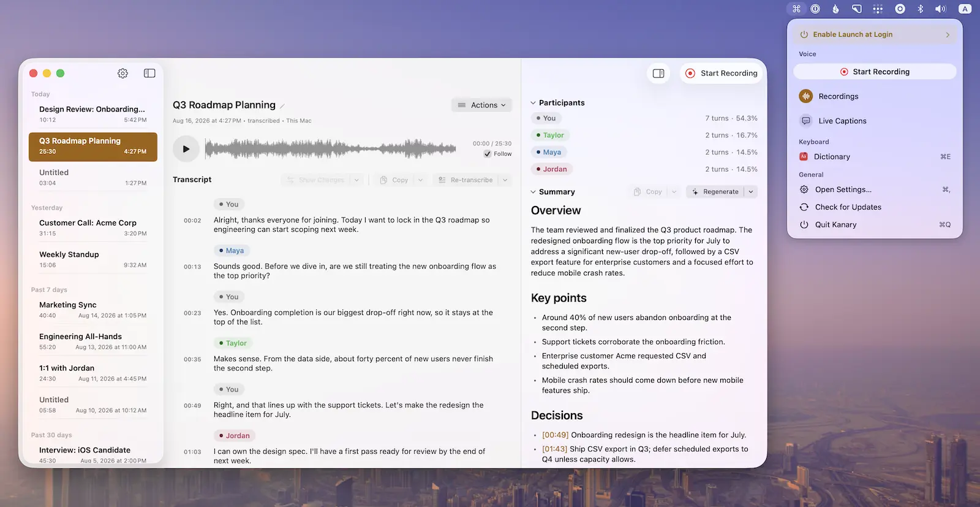Click the Check for Updates refresh icon
This screenshot has width=980, height=507.
point(804,207)
